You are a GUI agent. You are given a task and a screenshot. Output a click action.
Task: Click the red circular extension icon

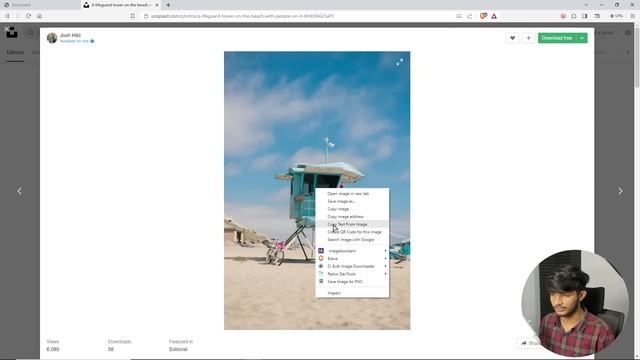(x=563, y=16)
